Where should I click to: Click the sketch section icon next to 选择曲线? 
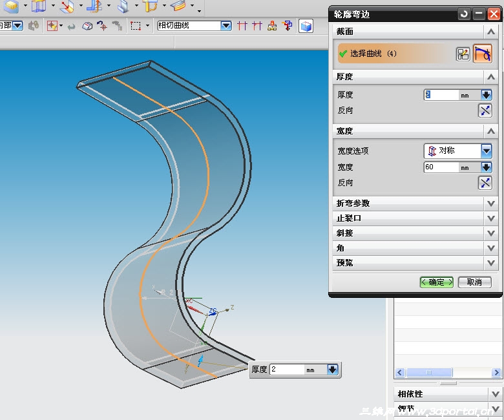[463, 54]
